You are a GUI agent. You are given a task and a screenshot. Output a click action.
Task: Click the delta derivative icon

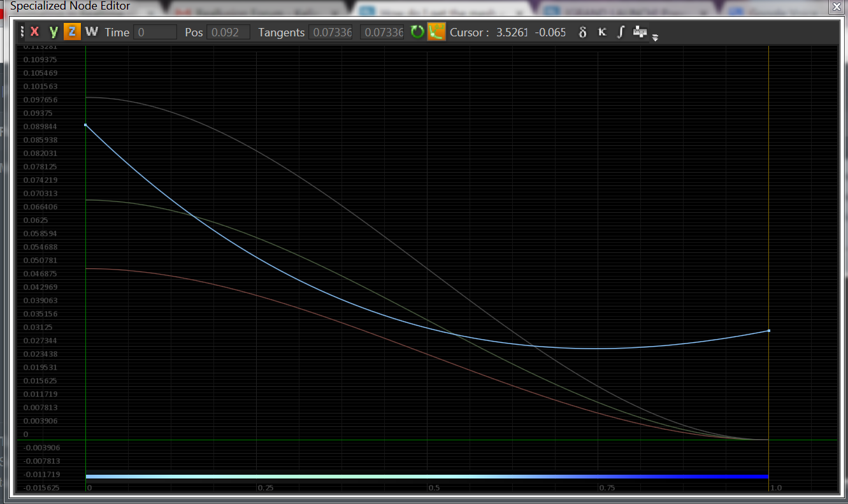(582, 32)
